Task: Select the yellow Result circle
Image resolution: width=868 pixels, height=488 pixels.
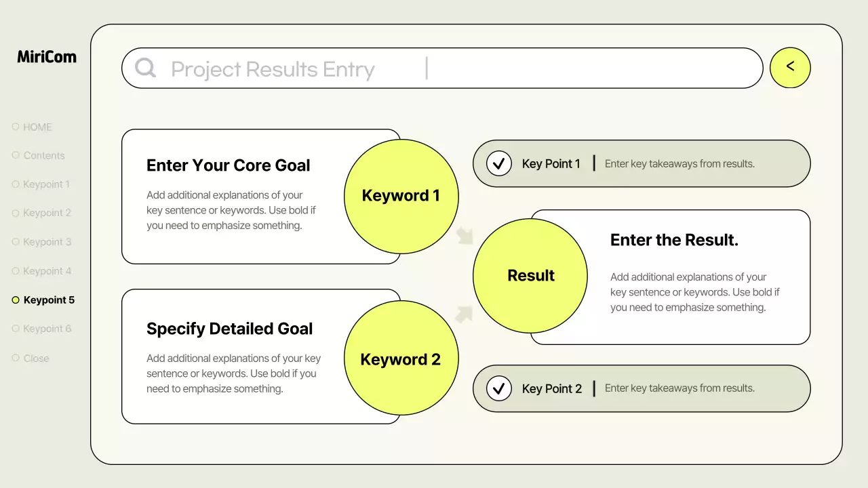Action: [530, 275]
